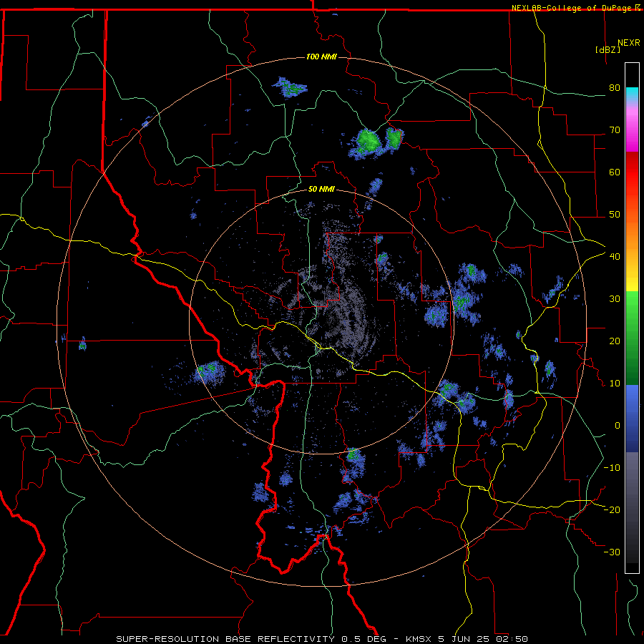The width and height of the screenshot is (644, 644).
Task: Click the '40' value on the dBZ scale
Action: 615,257
